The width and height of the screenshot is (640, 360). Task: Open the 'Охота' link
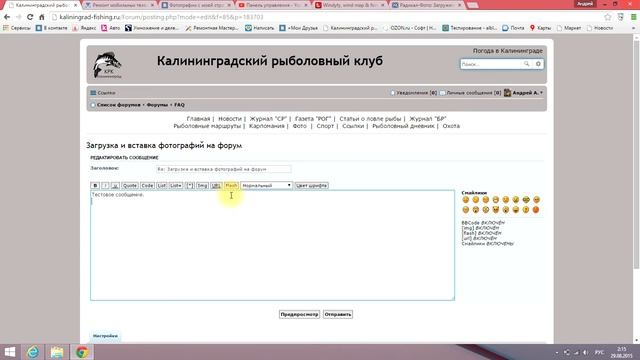451,126
